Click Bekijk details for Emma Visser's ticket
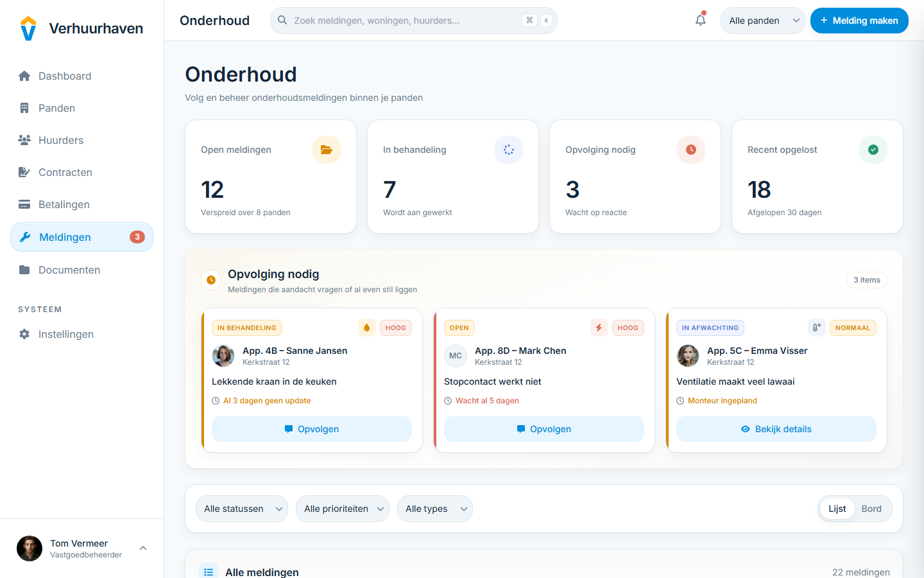The height and width of the screenshot is (578, 924). 776,429
